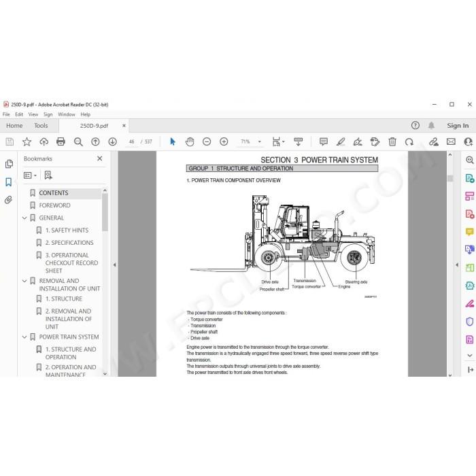Zoom out with the minus button

(207, 141)
